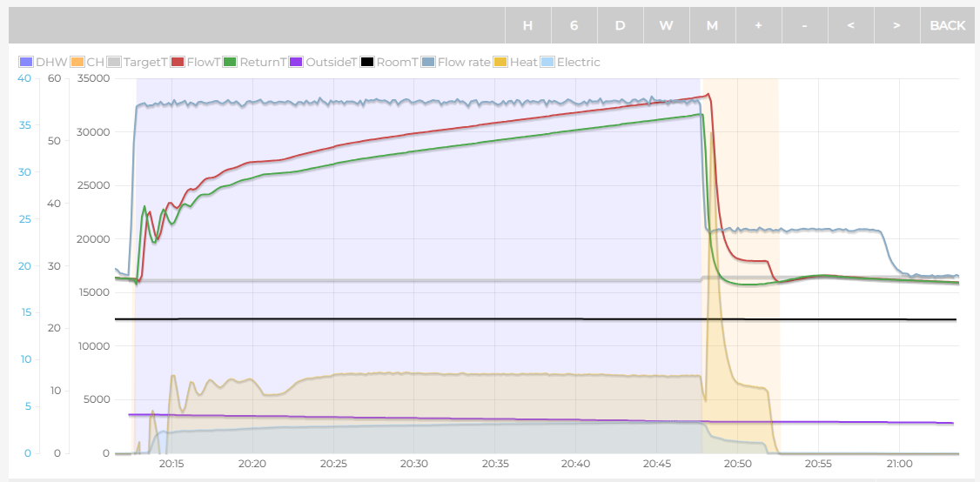Set time window to hour with H
The width and height of the screenshot is (980, 482).
[x=528, y=25]
